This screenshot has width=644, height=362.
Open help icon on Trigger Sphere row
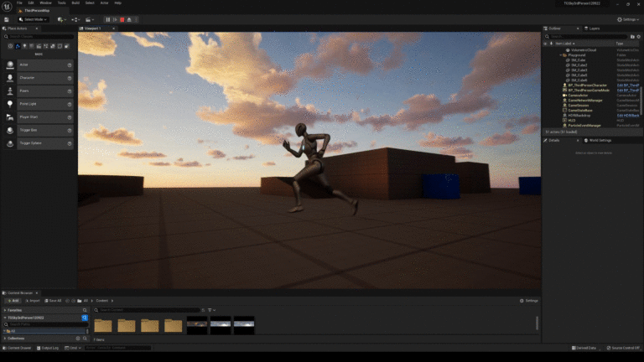click(70, 143)
